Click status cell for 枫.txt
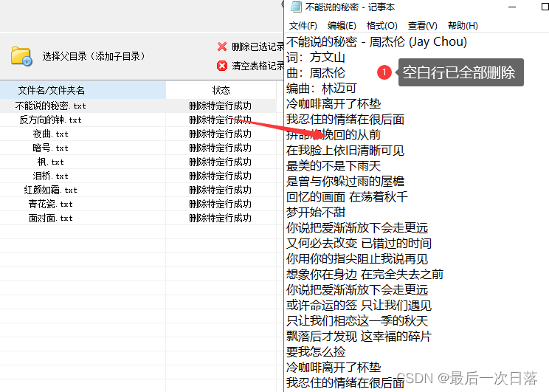 click(221, 162)
